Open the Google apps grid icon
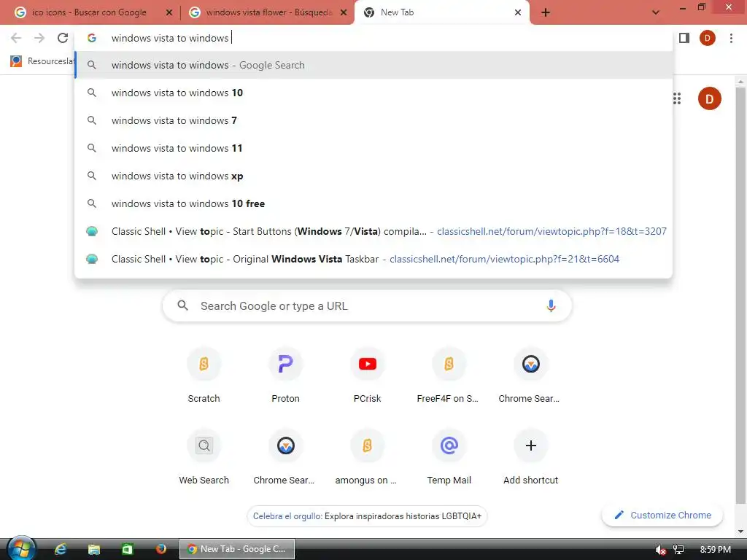 coord(676,98)
